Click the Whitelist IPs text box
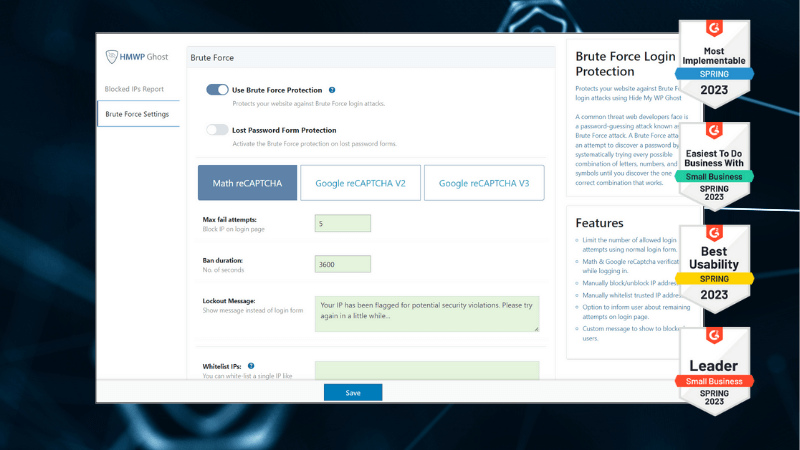Screen dimensions: 800x450 [426, 370]
